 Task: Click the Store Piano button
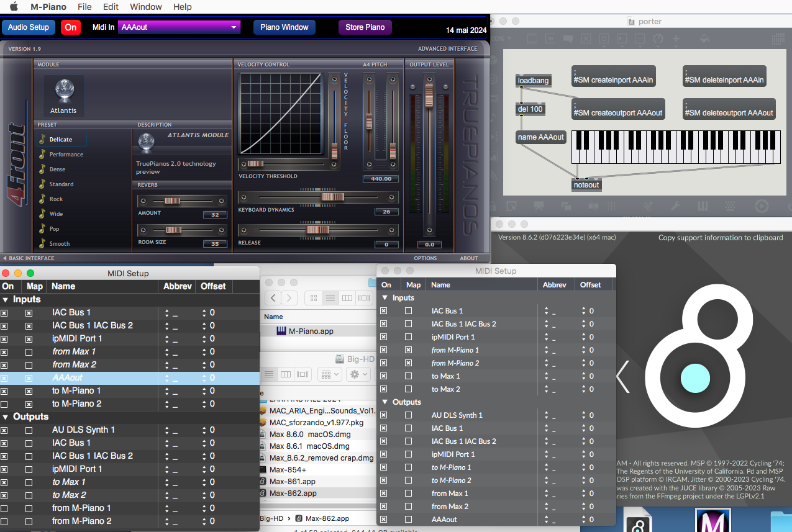pos(365,27)
